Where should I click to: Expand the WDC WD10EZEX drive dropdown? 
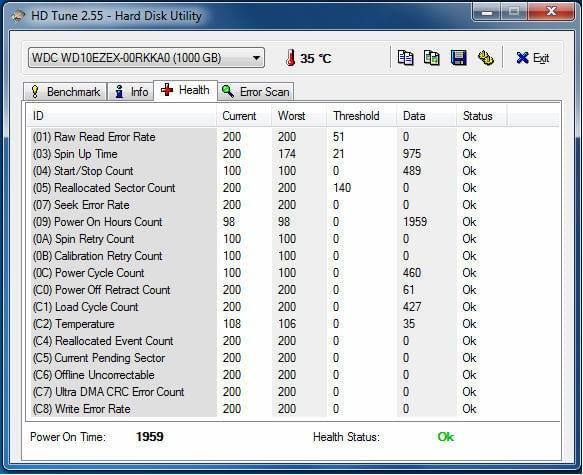(146, 58)
